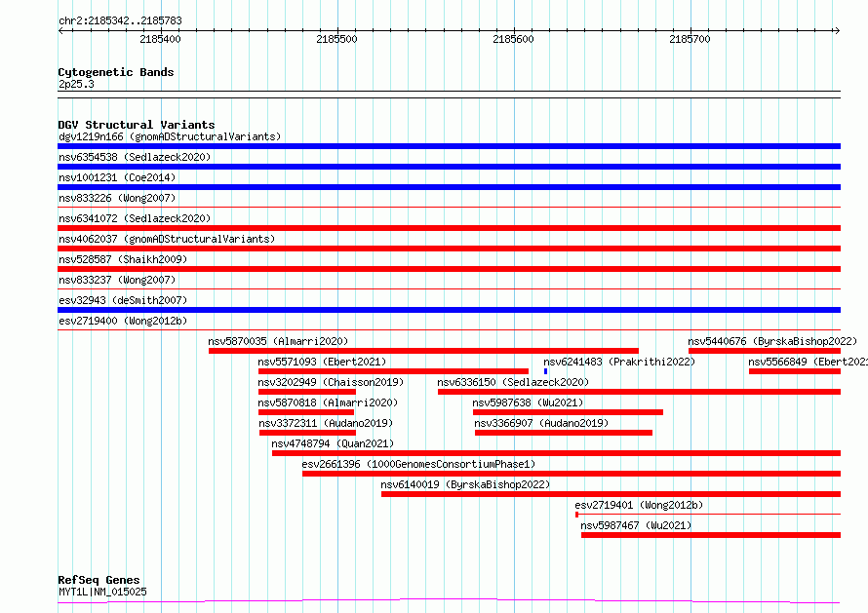Click the red bar under nsv3202949
868x613 pixels.
[x=307, y=392]
